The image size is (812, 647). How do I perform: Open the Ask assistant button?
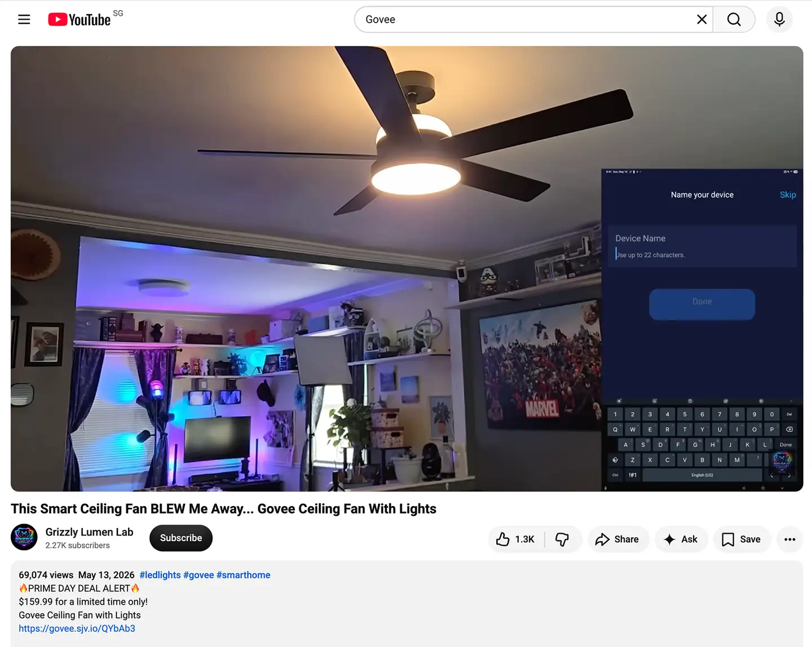pos(681,539)
